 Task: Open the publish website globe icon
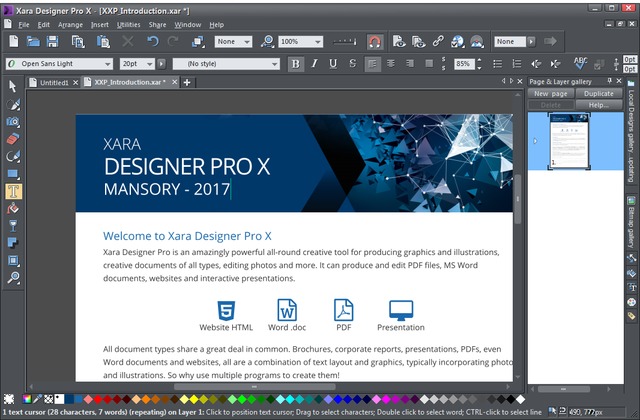(458, 41)
